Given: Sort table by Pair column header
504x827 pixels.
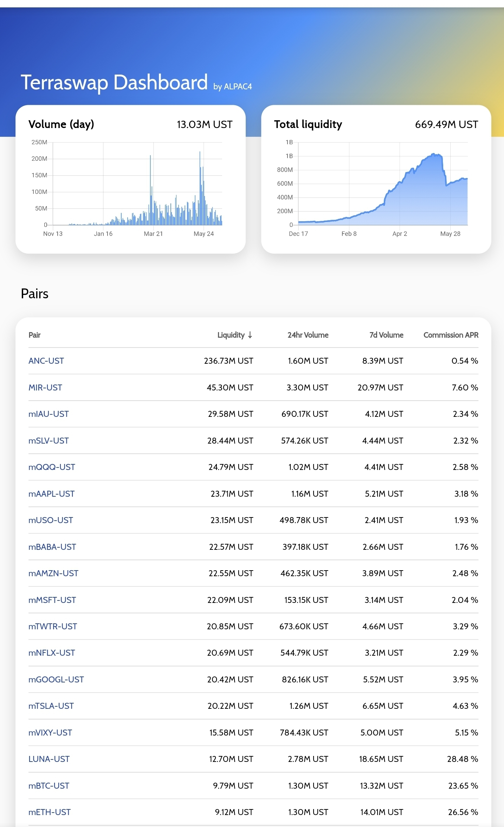Looking at the screenshot, I should click(x=34, y=335).
